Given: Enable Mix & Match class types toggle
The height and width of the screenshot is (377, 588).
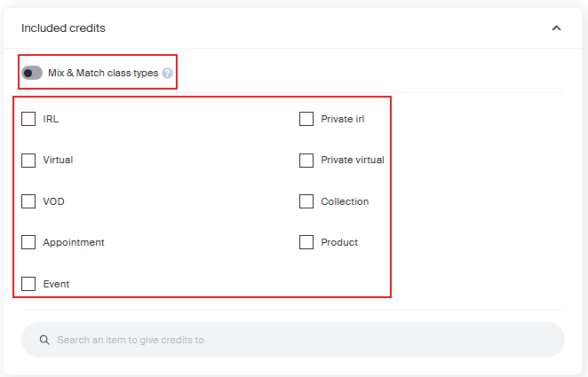Looking at the screenshot, I should [x=32, y=73].
